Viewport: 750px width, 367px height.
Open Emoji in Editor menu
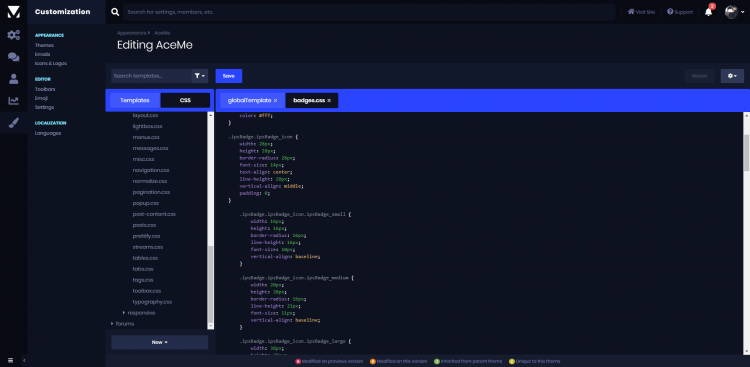coord(42,98)
